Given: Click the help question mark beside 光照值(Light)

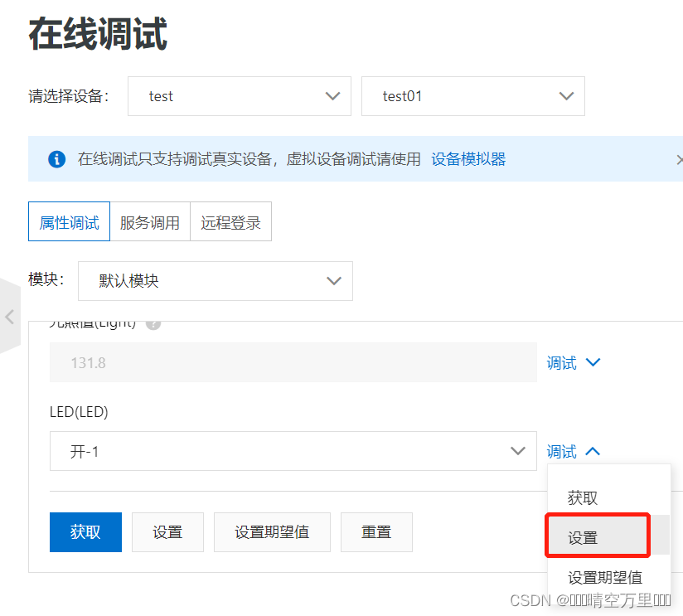Looking at the screenshot, I should [x=153, y=323].
